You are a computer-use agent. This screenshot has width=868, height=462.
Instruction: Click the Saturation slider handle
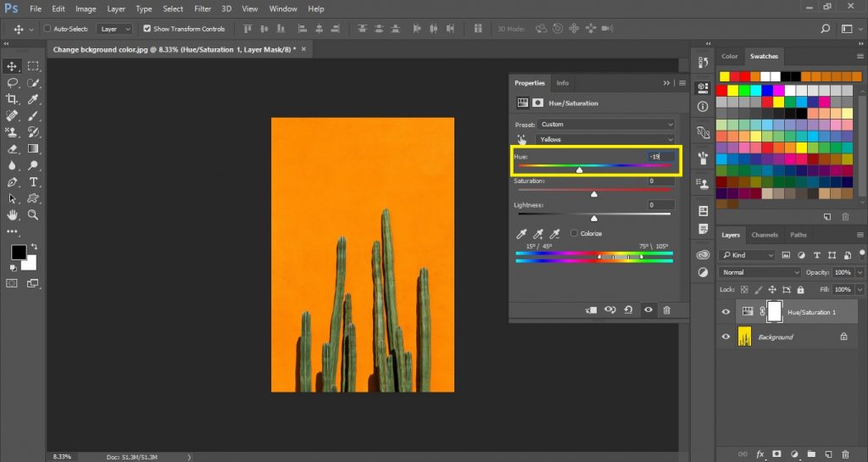(x=594, y=193)
